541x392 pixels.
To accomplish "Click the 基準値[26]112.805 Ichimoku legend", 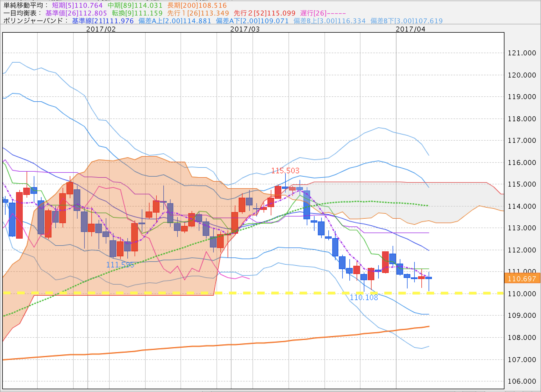I will pos(76,13).
